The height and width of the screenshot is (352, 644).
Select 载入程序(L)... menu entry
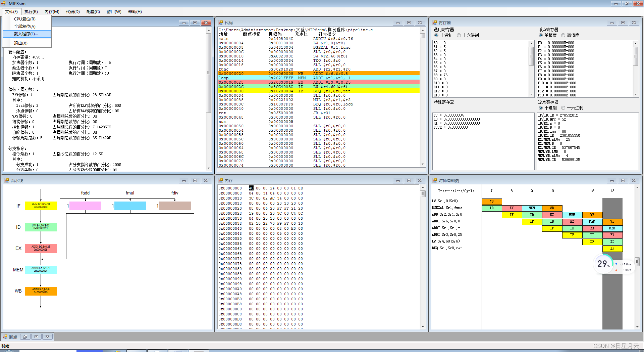(x=27, y=34)
